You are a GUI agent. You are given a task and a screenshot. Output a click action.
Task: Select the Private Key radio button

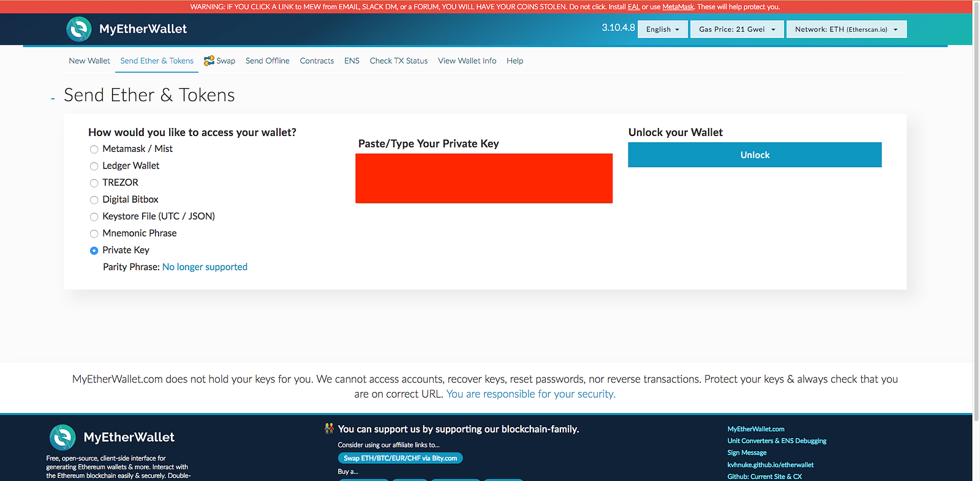click(94, 250)
